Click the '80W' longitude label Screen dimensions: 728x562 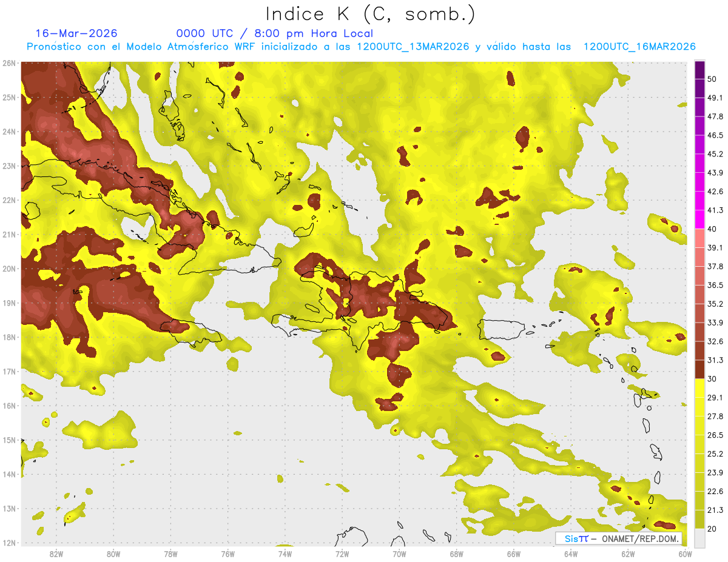coord(113,554)
